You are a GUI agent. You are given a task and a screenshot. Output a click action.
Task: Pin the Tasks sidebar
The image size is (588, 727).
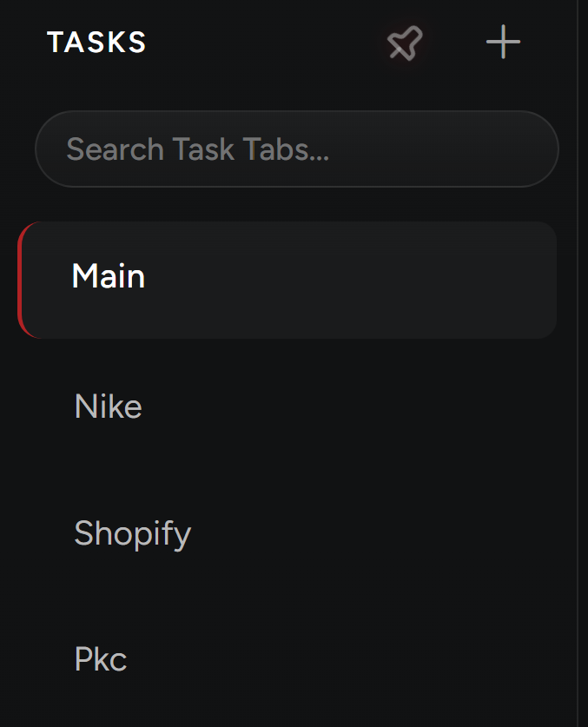tap(405, 43)
